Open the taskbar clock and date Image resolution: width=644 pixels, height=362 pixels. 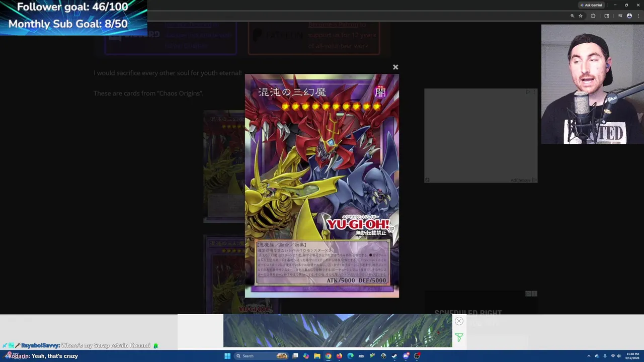pos(632,356)
